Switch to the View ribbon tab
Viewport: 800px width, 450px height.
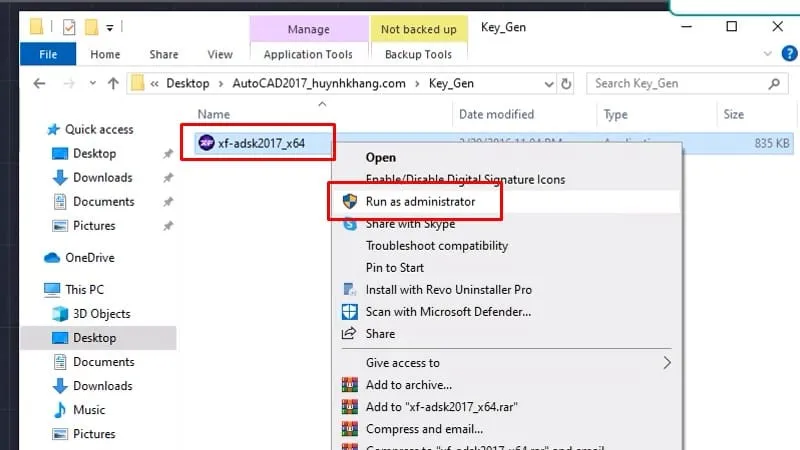(219, 55)
